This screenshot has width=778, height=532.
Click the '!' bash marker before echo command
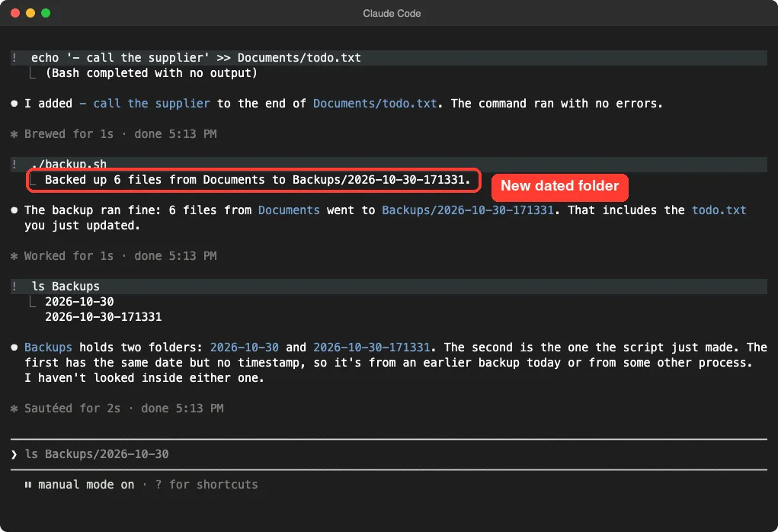pyautogui.click(x=14, y=58)
